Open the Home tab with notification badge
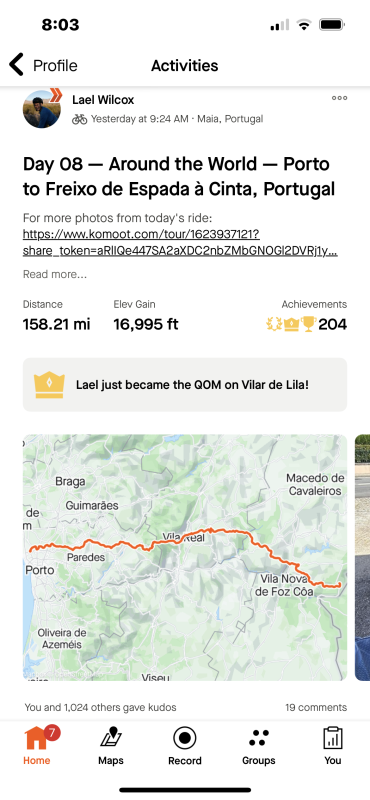 pos(37,746)
